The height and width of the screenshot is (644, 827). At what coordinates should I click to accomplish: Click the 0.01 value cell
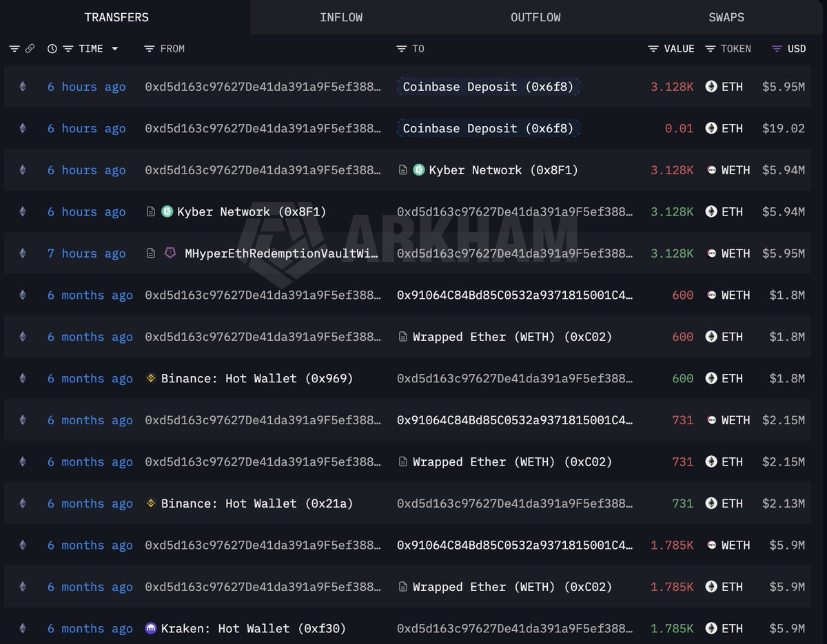pos(680,128)
